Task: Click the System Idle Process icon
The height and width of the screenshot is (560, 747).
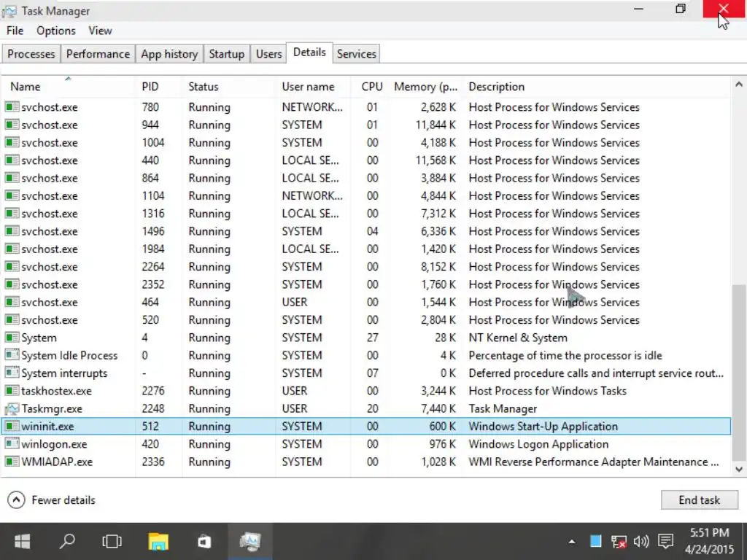Action: [x=12, y=355]
